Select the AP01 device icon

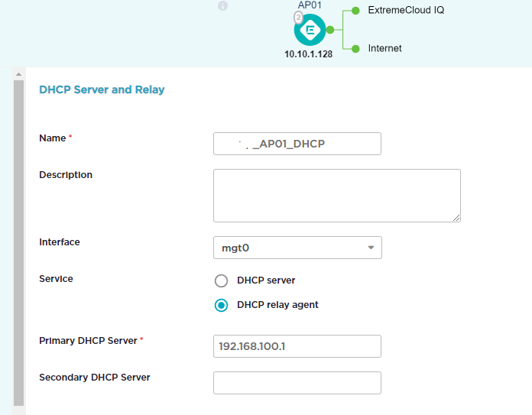pyautogui.click(x=311, y=31)
